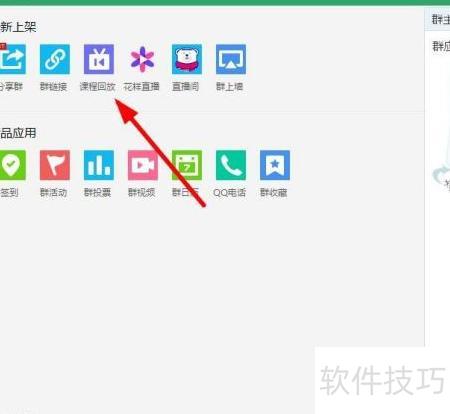Click the QQ电话 text label
Viewport: 450px width, 414px height.
(229, 192)
